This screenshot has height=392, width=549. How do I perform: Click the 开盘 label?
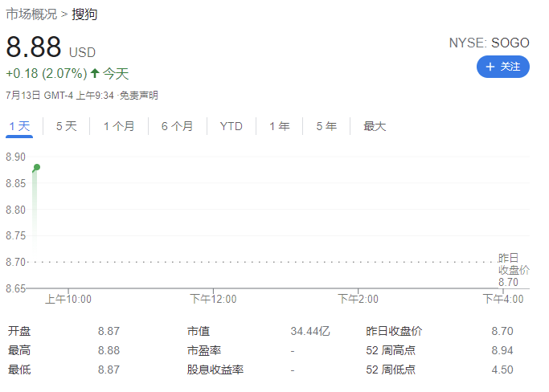[x=19, y=331]
